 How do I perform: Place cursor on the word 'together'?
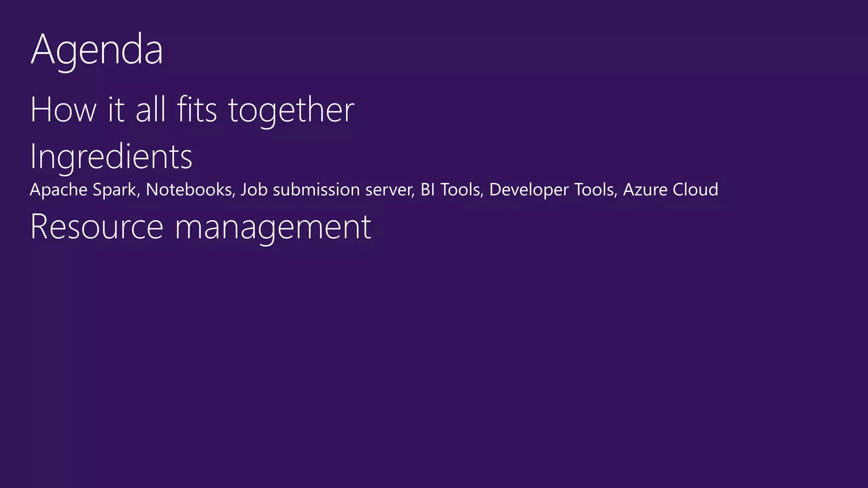tap(291, 111)
